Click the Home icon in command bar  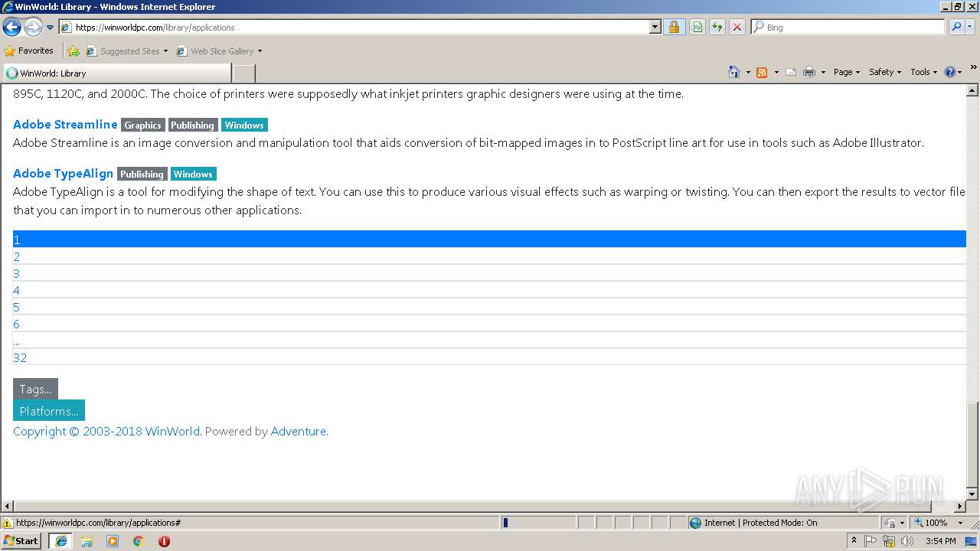pyautogui.click(x=734, y=72)
